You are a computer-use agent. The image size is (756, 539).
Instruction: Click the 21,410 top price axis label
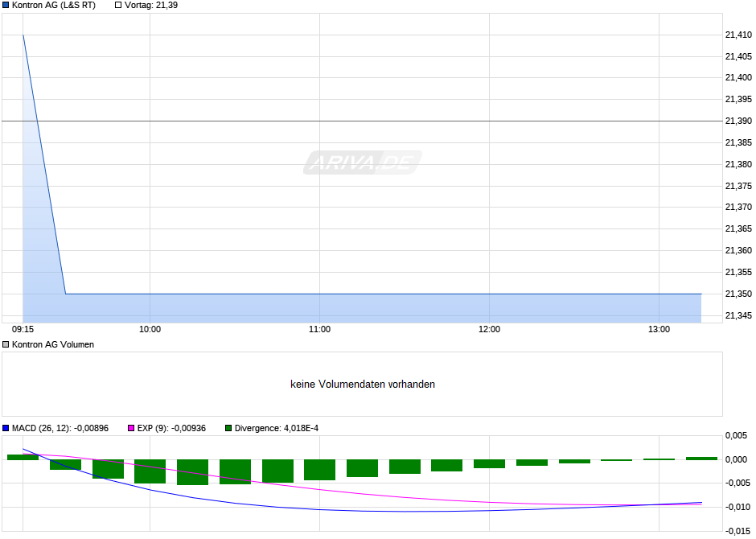(738, 35)
